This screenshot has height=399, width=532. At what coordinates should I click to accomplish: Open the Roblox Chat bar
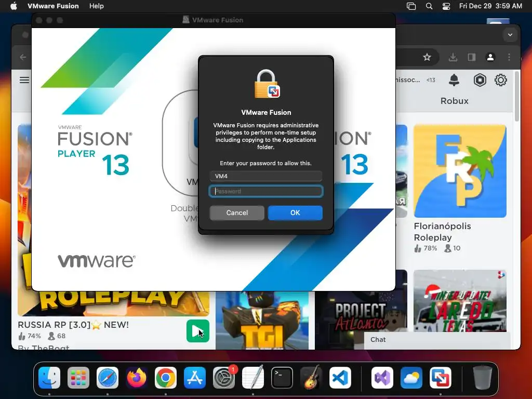pos(437,340)
